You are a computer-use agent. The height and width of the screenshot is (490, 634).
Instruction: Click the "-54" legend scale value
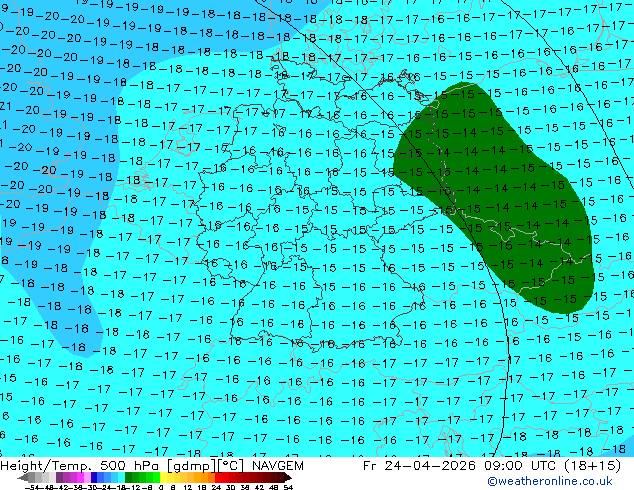(x=32, y=488)
